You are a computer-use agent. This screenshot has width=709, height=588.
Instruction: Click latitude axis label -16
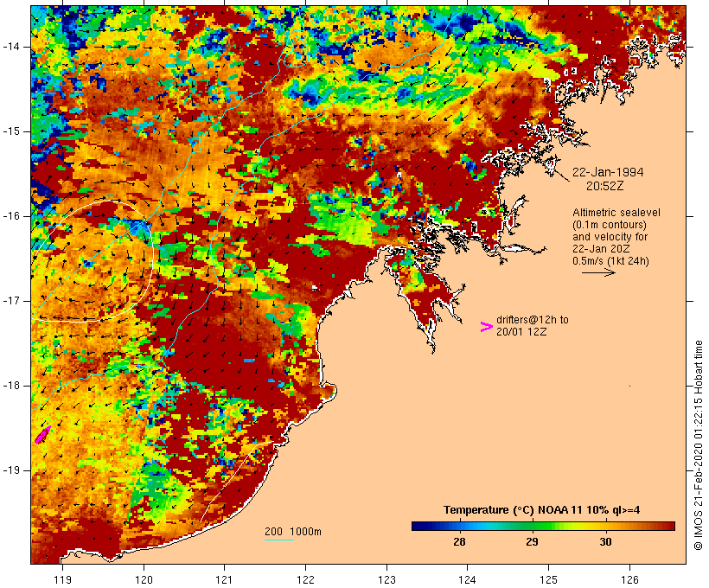[x=10, y=216]
